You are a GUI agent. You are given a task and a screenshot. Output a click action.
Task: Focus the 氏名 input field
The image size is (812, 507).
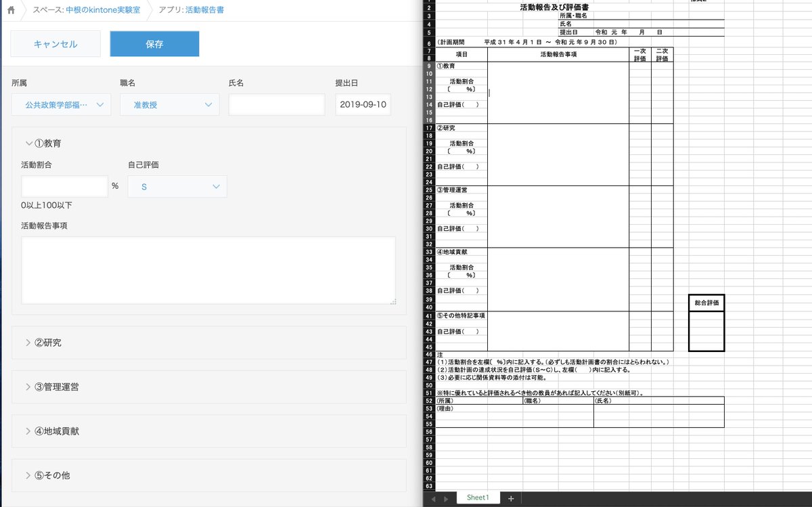[x=277, y=105]
